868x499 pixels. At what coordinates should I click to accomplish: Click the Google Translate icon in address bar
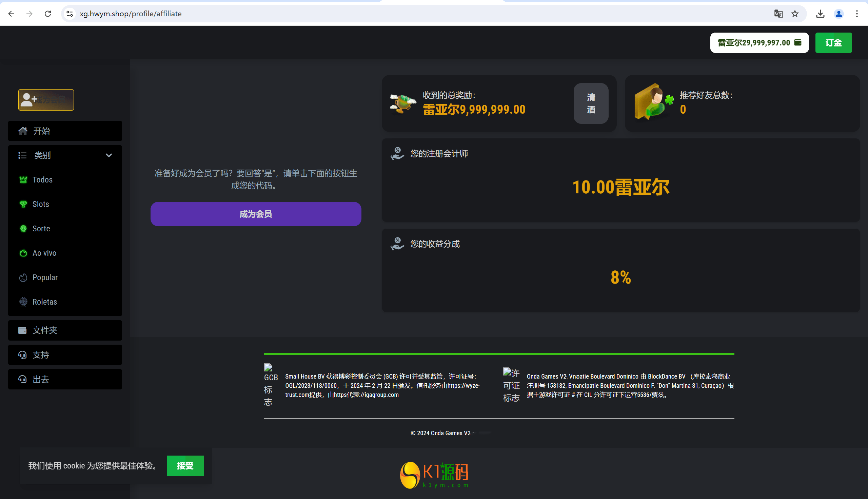coord(778,14)
